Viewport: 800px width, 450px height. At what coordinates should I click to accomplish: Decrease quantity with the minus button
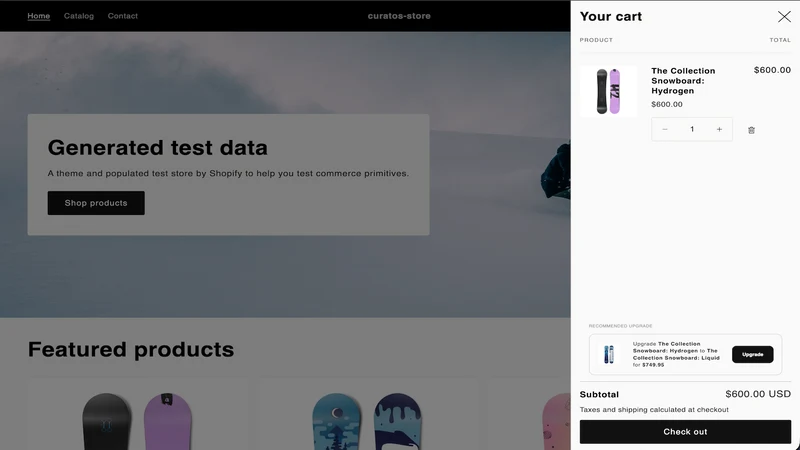coord(665,129)
